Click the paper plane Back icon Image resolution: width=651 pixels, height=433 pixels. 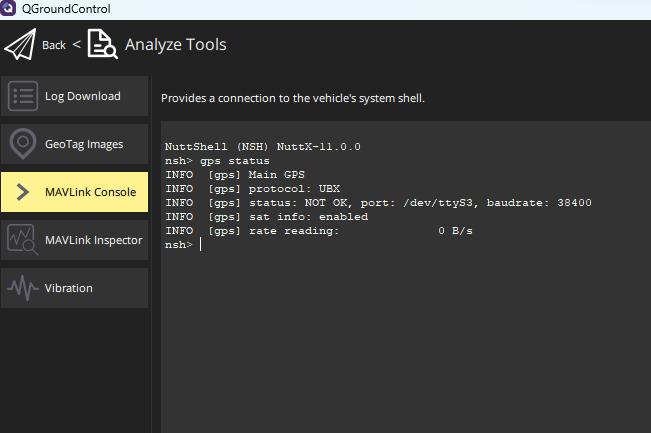tap(20, 45)
